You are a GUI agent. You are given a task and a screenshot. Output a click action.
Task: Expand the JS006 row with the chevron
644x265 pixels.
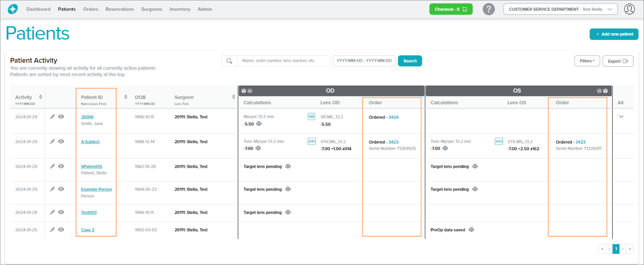point(621,117)
